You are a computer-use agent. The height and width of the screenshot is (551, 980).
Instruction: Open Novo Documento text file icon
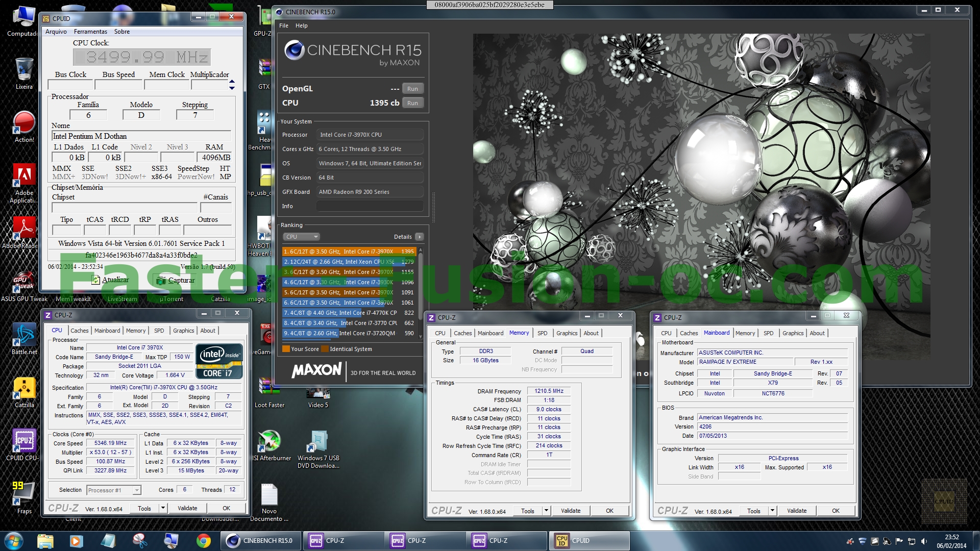coord(269,503)
